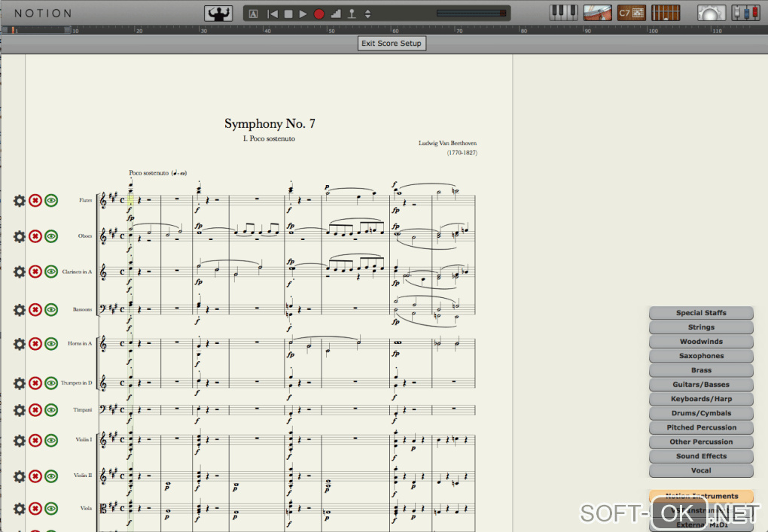Open Violin II staff gear settings

point(19,476)
